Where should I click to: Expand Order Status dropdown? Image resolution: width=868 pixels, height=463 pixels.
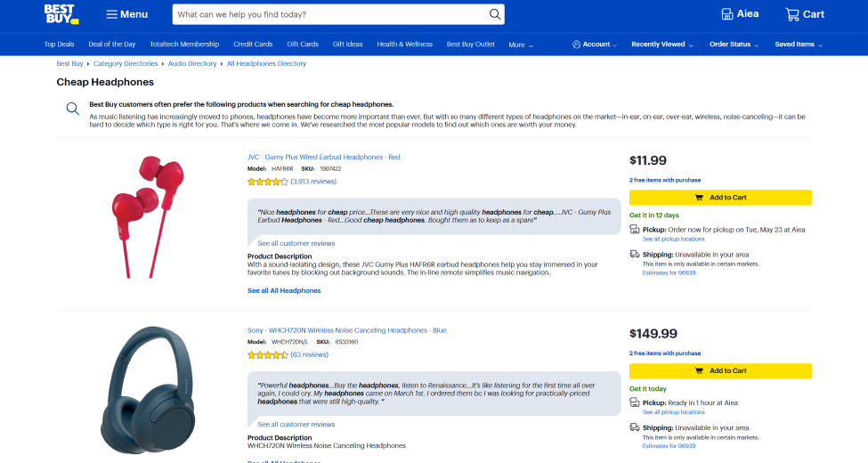pos(734,45)
